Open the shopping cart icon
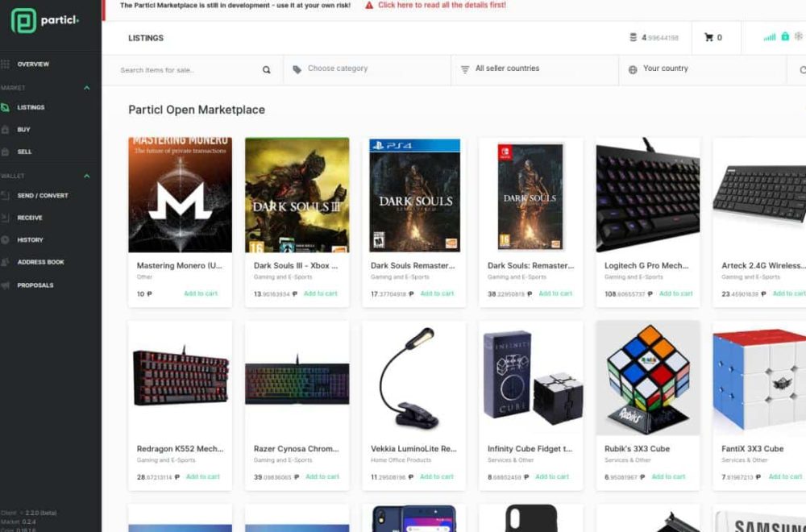This screenshot has width=806, height=532. (708, 38)
